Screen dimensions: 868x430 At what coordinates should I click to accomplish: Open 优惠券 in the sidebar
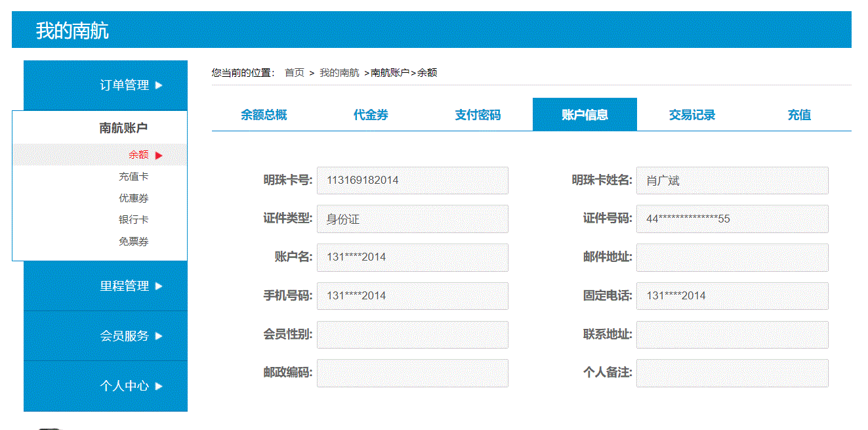134,198
